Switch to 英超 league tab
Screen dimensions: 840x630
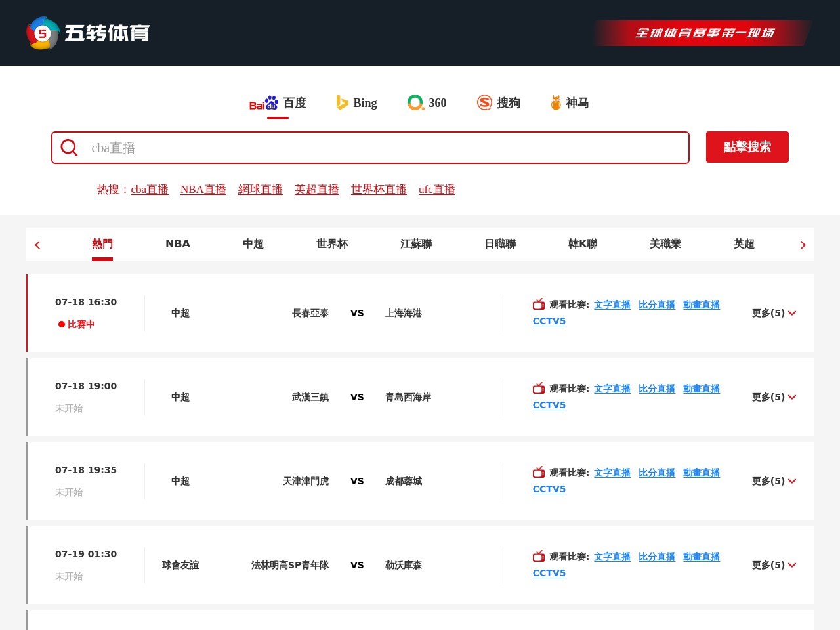pyautogui.click(x=744, y=244)
